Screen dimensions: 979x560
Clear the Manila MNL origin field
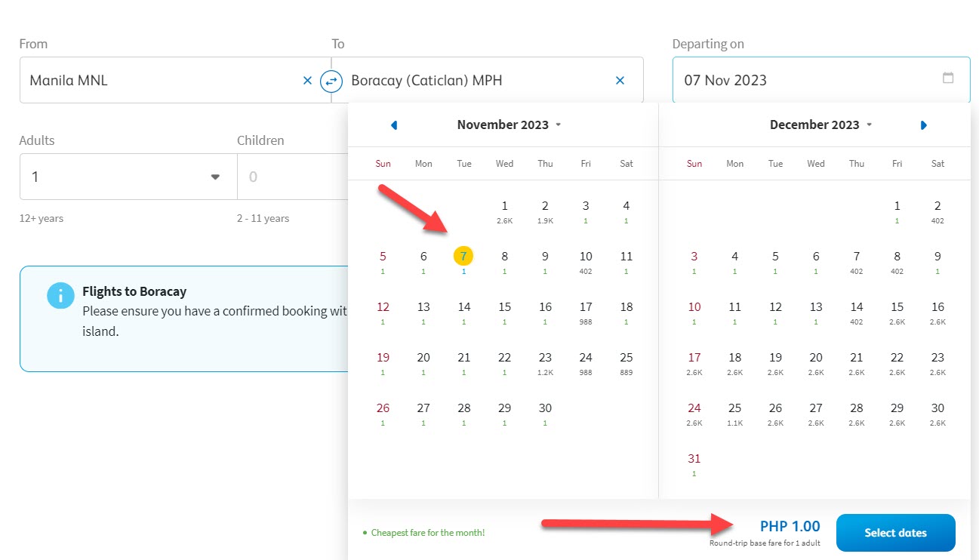click(307, 80)
